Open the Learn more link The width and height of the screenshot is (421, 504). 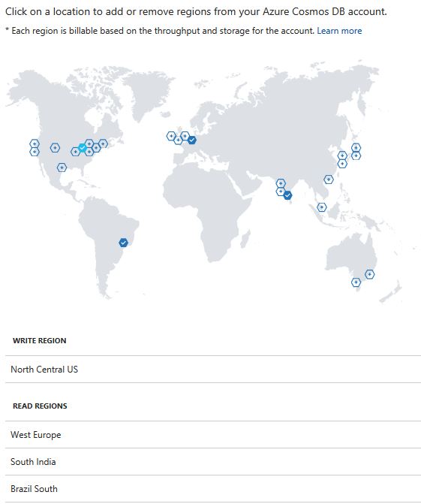click(x=339, y=31)
